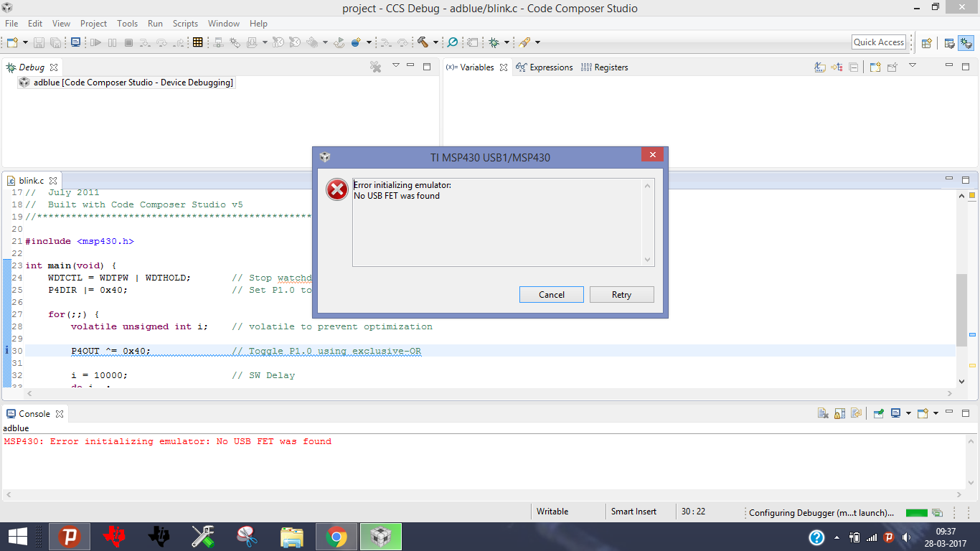Open the CCS Edit perspective icon
980x551 pixels.
(x=949, y=42)
